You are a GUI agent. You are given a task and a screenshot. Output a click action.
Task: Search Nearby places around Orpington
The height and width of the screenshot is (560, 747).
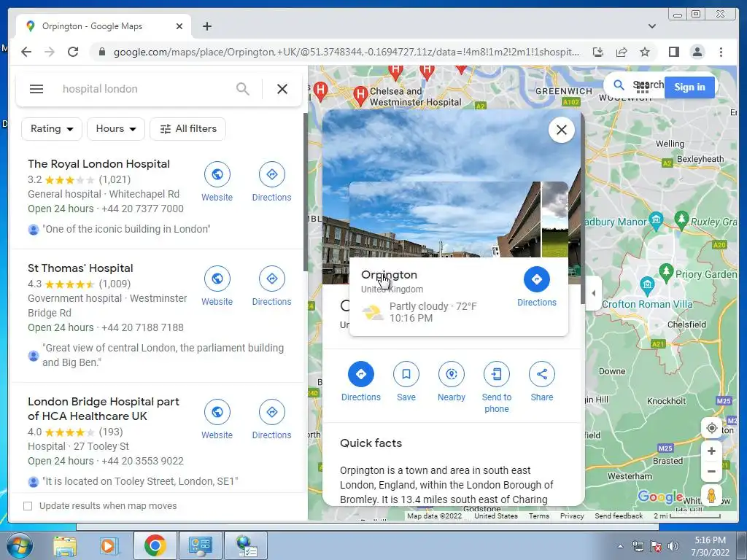[x=451, y=382]
